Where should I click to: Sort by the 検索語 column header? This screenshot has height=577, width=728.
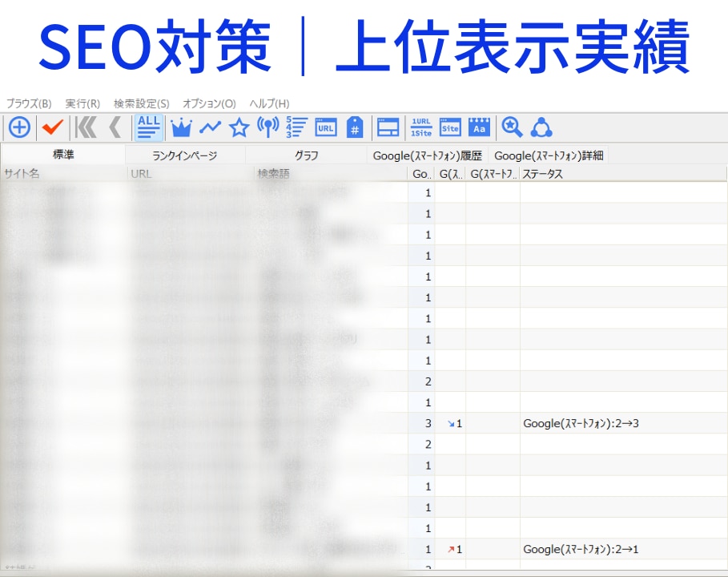[331, 174]
